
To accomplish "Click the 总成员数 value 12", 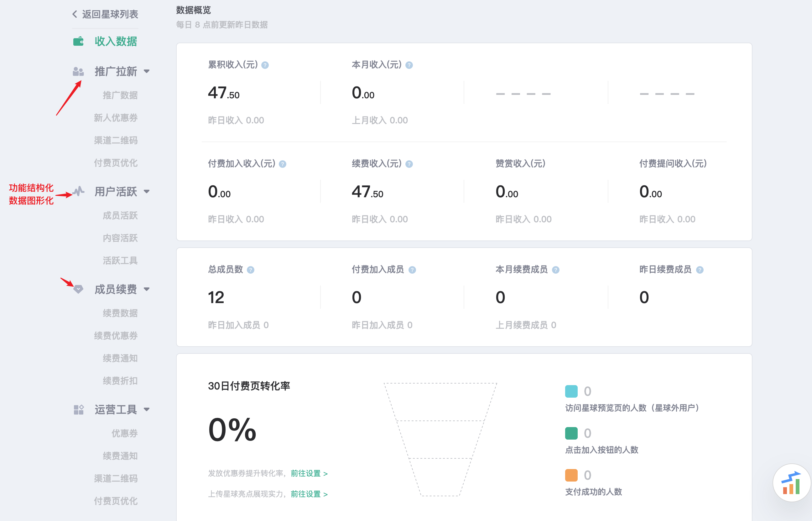I will coord(216,297).
